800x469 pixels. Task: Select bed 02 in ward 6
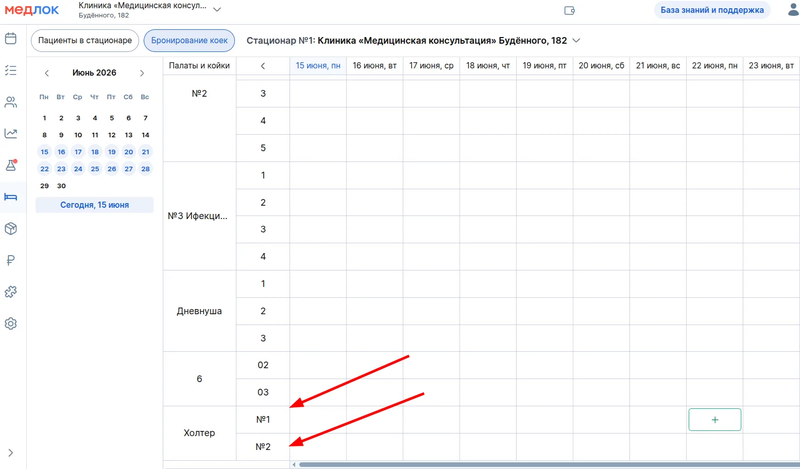pos(263,365)
